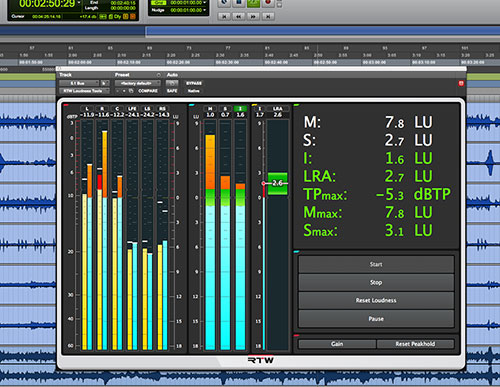Image resolution: width=500 pixels, height=387 pixels.
Task: Toggle the L channel header in peak meter
Action: click(87, 109)
